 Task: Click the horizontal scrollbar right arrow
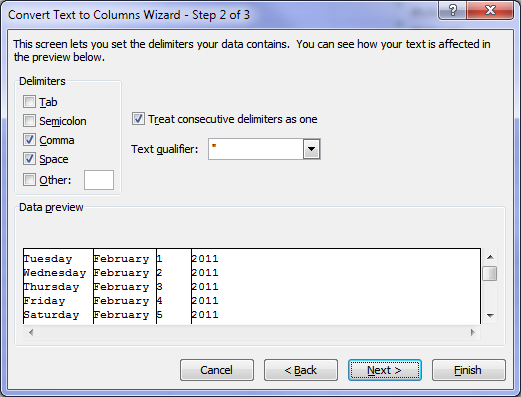tap(473, 332)
